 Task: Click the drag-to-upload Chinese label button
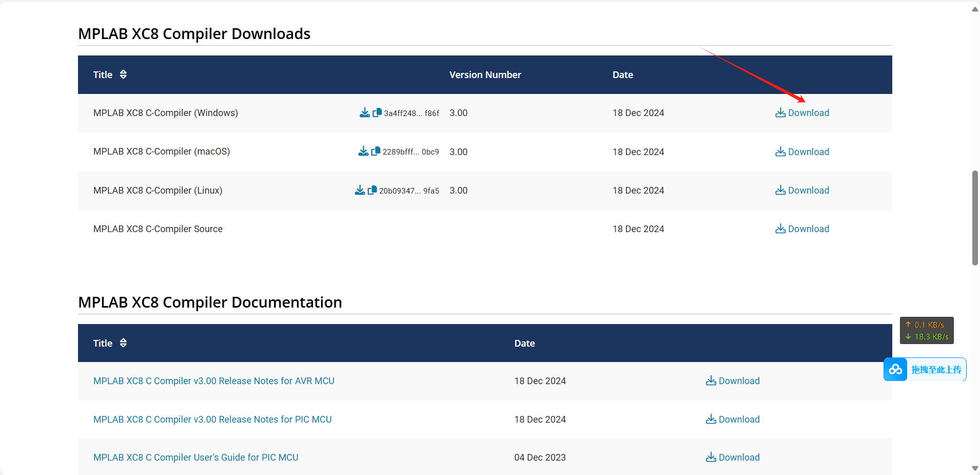click(x=936, y=370)
